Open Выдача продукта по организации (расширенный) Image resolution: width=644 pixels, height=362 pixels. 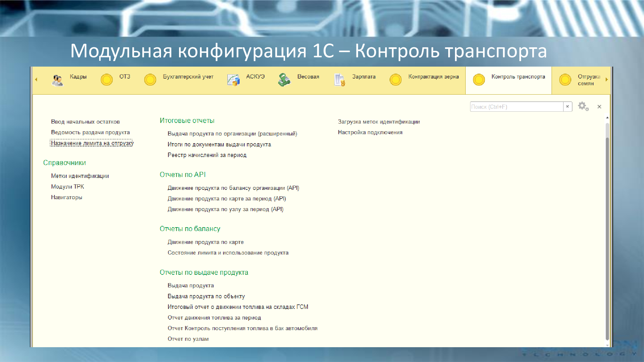(232, 134)
